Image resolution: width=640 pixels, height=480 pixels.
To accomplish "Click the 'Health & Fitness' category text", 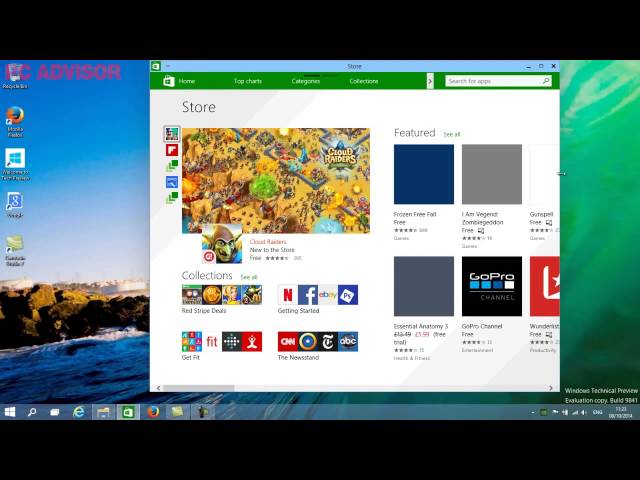I will (412, 358).
